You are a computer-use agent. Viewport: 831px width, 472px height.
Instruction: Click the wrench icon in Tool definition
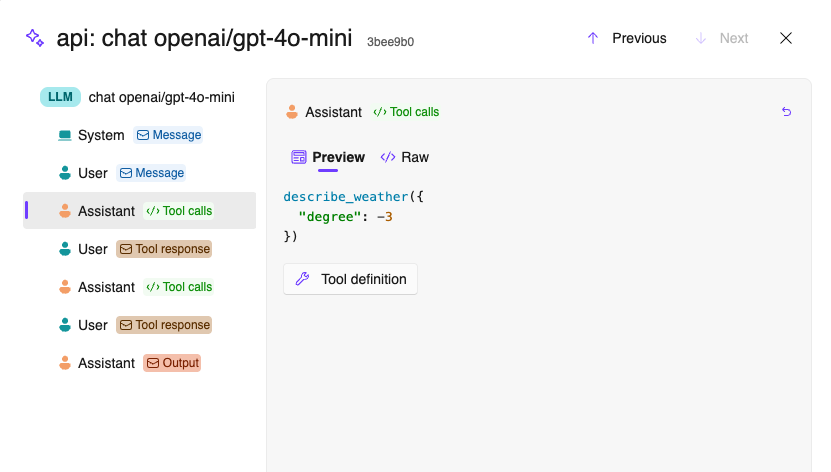click(x=302, y=279)
